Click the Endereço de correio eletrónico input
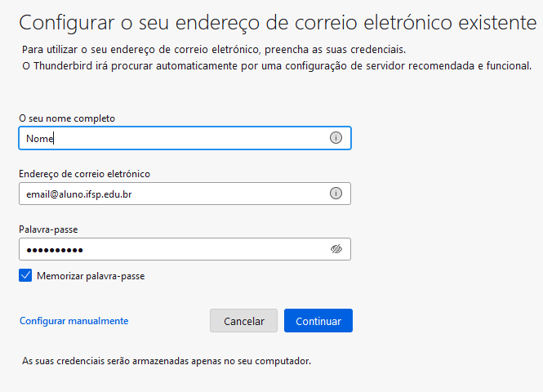Viewport: 543px width, 392px height. (185, 194)
